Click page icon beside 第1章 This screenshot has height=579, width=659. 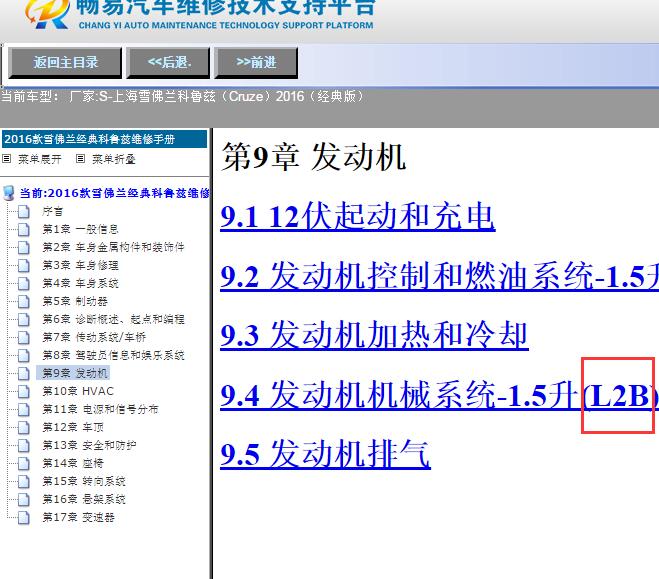click(x=24, y=229)
